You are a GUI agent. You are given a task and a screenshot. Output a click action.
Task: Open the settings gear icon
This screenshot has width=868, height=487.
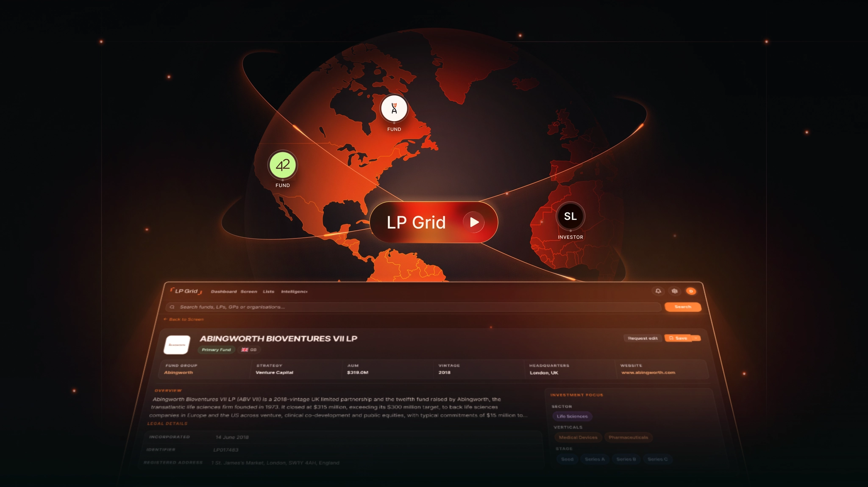tap(675, 291)
